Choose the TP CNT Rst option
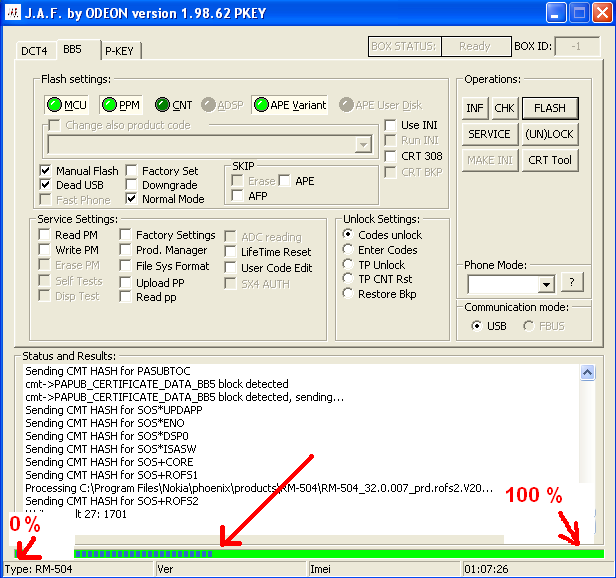This screenshot has width=616, height=578. pos(348,279)
